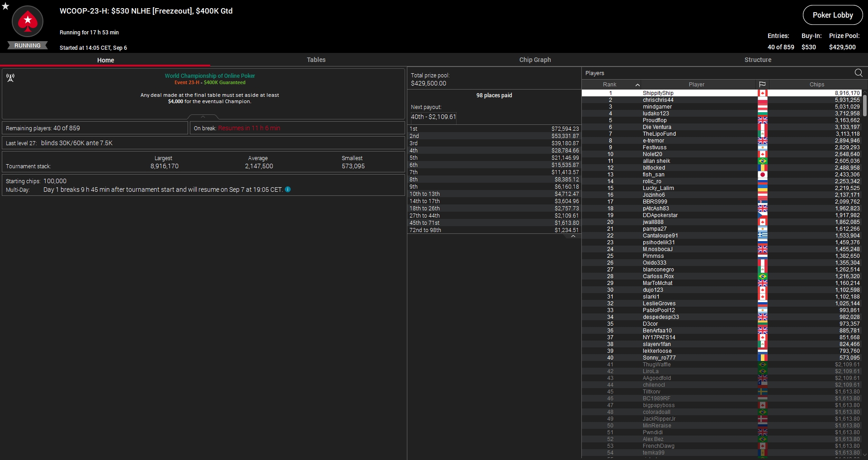Image resolution: width=868 pixels, height=460 pixels.
Task: Click the Last level 27 blinds info
Action: pyautogui.click(x=203, y=143)
